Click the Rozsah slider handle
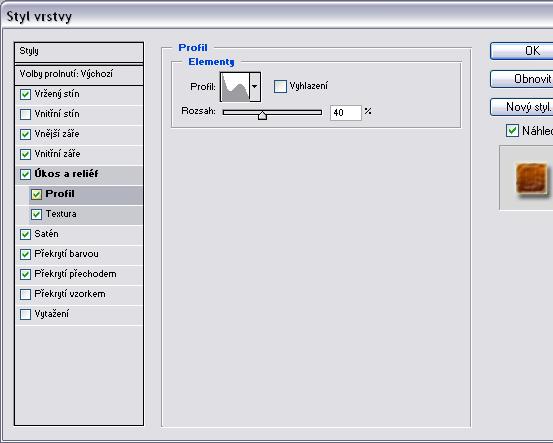Screen dimensions: 553x443 tap(262, 115)
